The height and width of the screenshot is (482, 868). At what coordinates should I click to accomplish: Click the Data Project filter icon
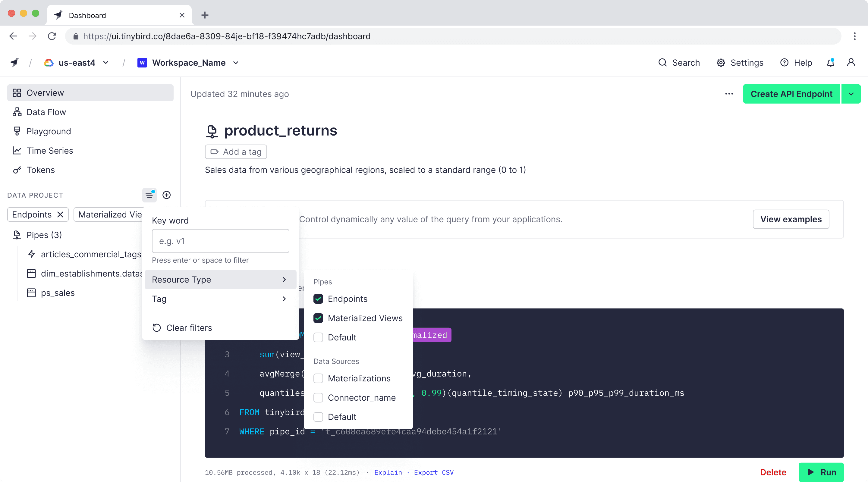[x=149, y=195]
